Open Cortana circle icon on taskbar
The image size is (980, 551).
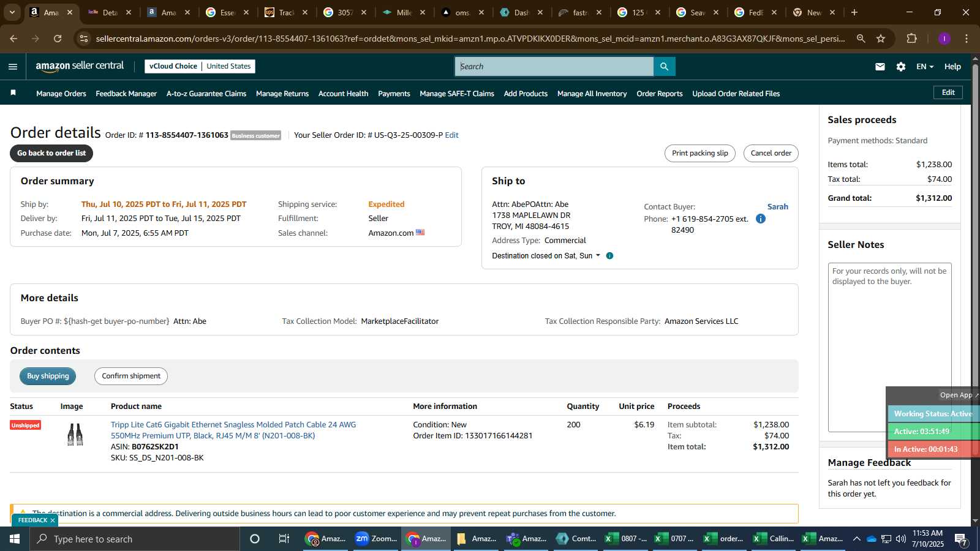[255, 539]
